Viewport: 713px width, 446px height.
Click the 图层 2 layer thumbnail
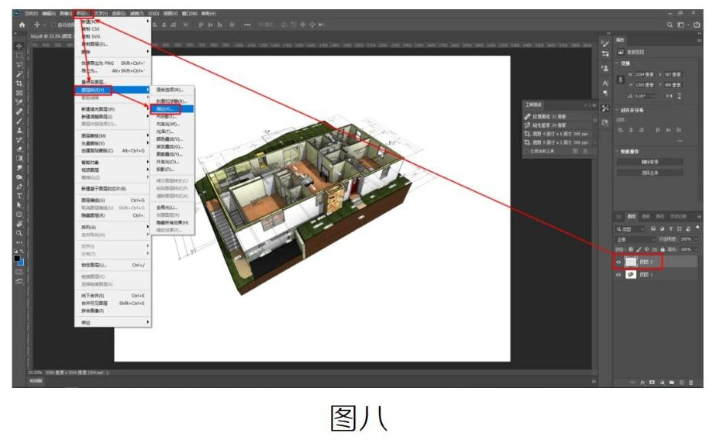tap(631, 262)
